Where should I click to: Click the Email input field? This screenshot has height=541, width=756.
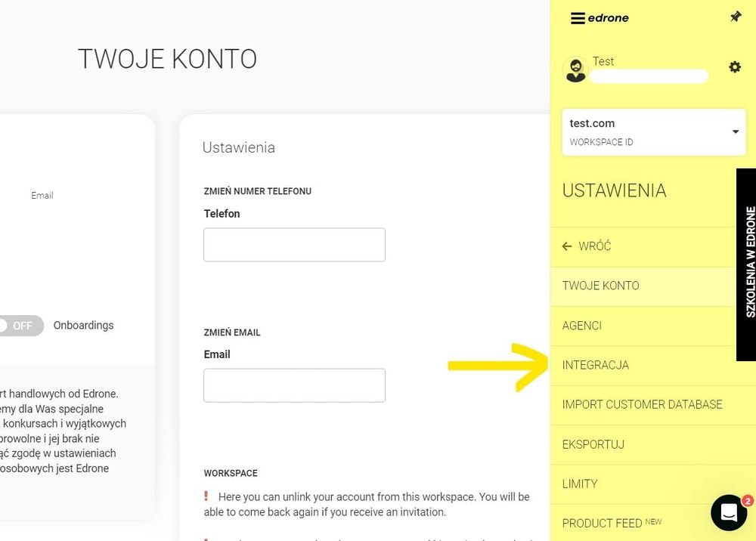tap(294, 385)
